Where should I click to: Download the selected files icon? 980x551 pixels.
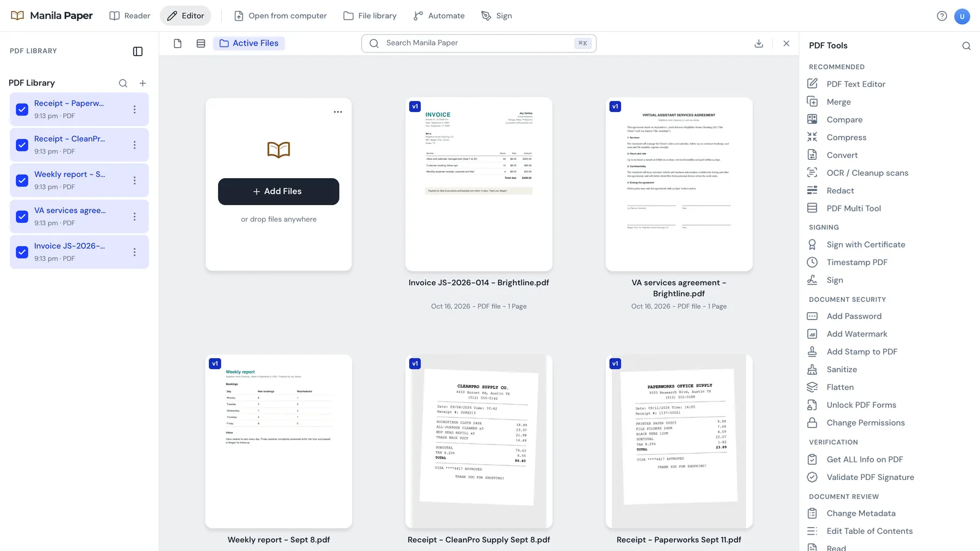pos(759,43)
